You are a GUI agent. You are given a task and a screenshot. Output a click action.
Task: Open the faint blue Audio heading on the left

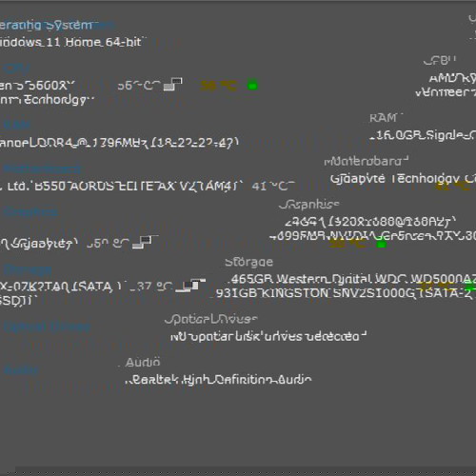[21, 369]
